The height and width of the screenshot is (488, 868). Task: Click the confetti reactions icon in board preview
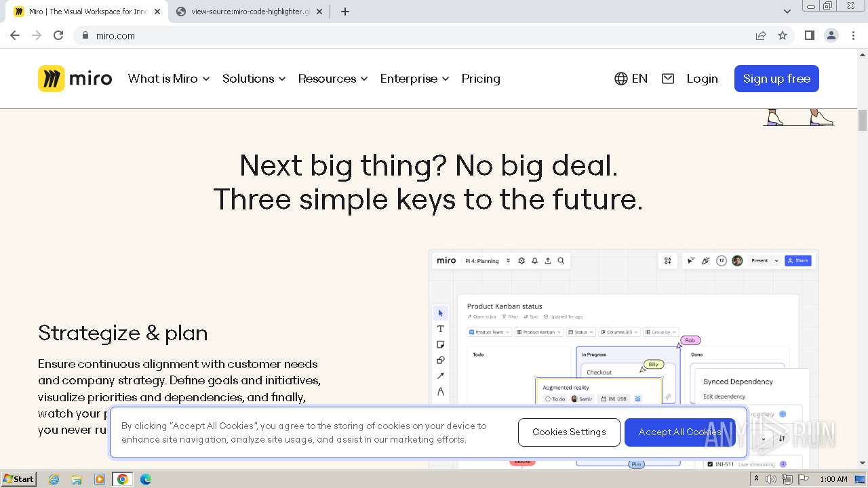click(706, 260)
